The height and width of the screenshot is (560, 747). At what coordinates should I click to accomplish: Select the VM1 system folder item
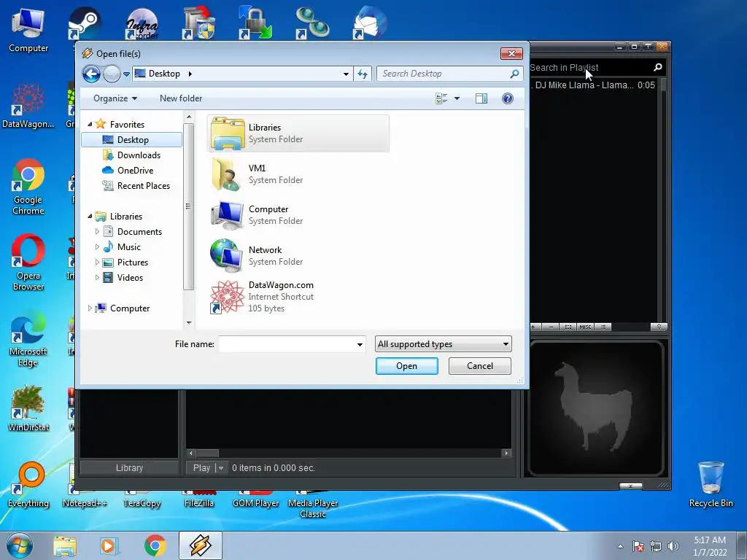coord(298,174)
